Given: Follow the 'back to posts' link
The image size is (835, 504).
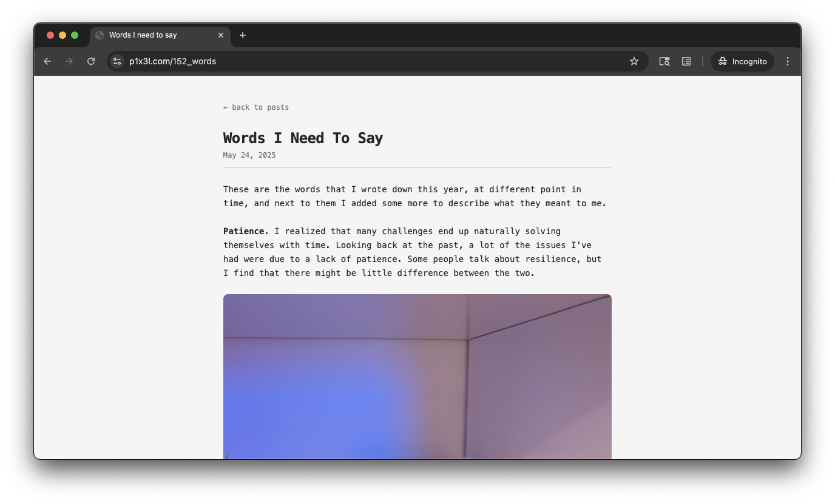Looking at the screenshot, I should (256, 107).
